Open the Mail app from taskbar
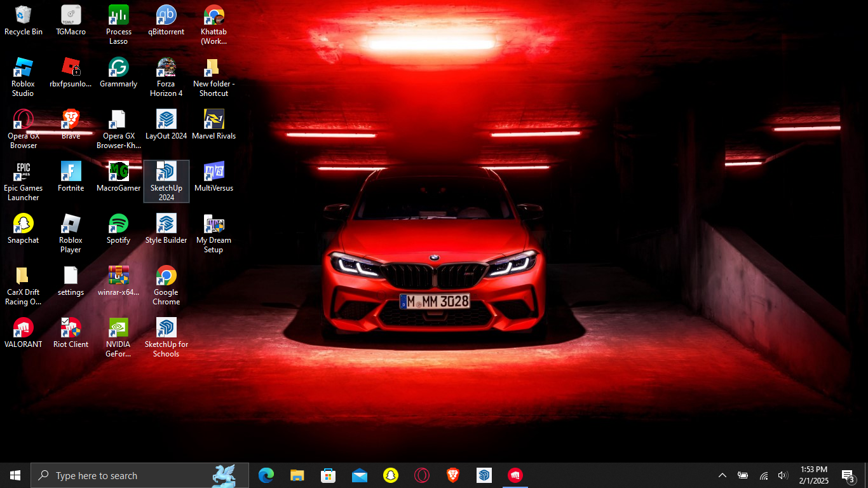The width and height of the screenshot is (868, 488). coord(360,475)
